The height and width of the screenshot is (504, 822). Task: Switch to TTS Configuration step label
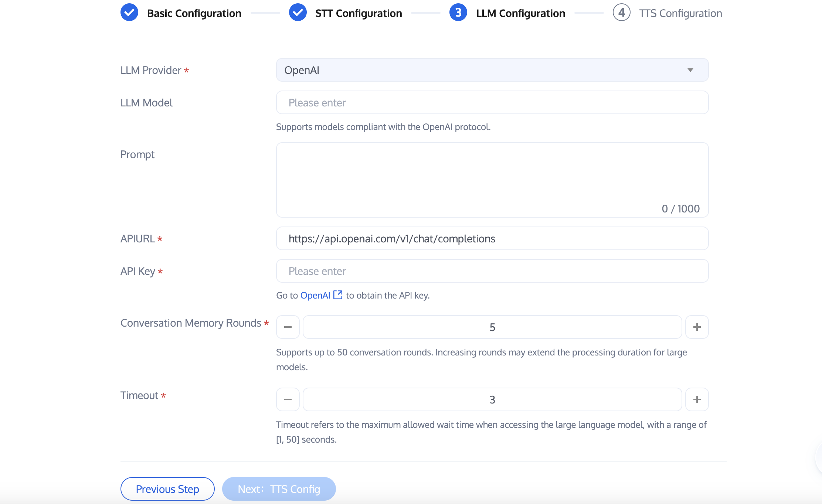(680, 13)
